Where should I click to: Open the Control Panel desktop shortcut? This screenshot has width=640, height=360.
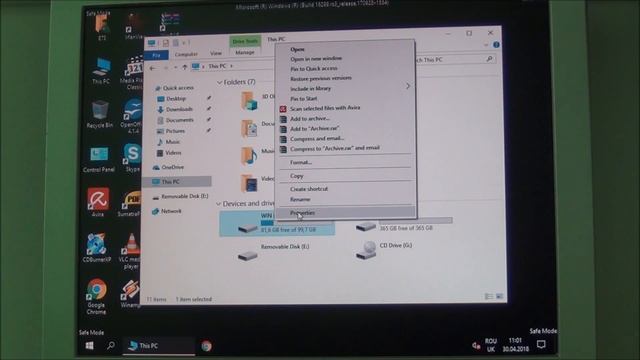click(99, 159)
